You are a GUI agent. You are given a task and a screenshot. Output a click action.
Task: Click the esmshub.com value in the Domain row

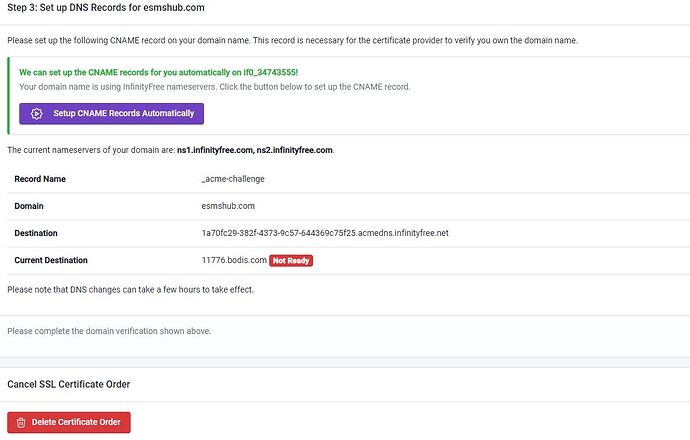(228, 206)
